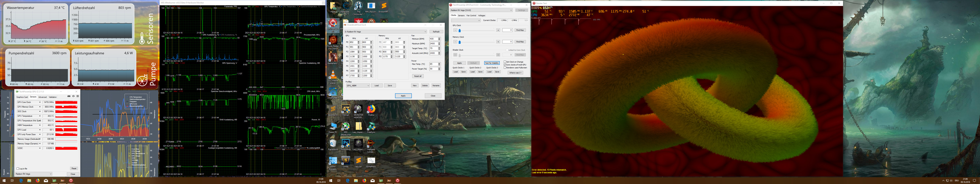Open the Papierkorb recycle bin icon
Image resolution: width=980 pixels, height=184 pixels.
point(333,145)
